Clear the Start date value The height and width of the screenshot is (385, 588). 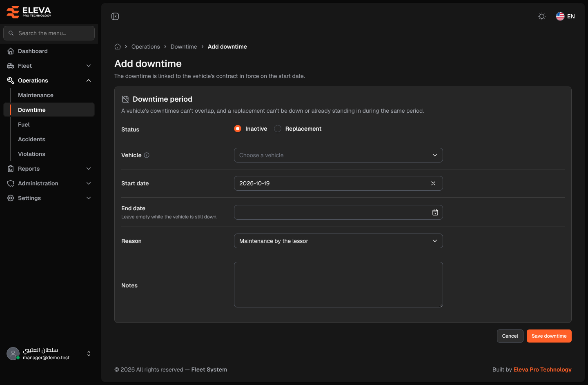433,183
